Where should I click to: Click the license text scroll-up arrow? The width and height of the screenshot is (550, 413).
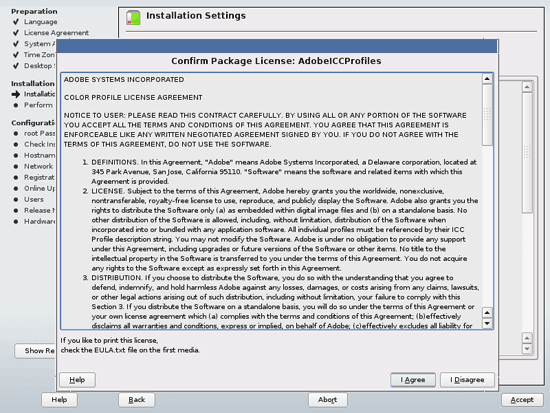coord(487,79)
